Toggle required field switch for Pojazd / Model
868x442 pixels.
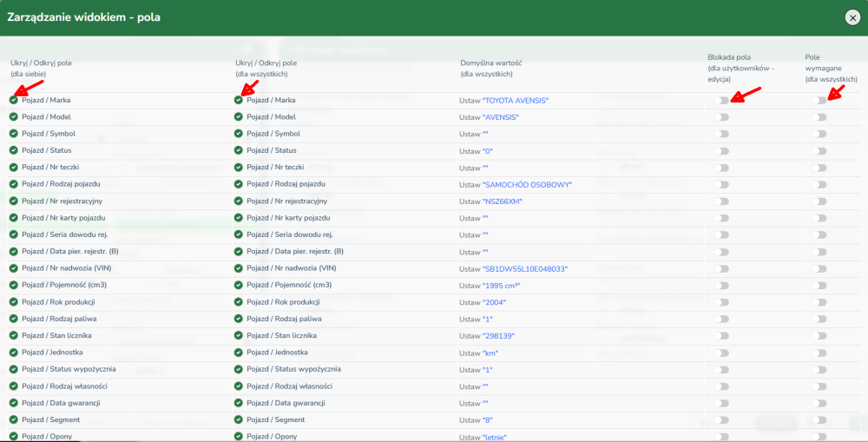[819, 117]
